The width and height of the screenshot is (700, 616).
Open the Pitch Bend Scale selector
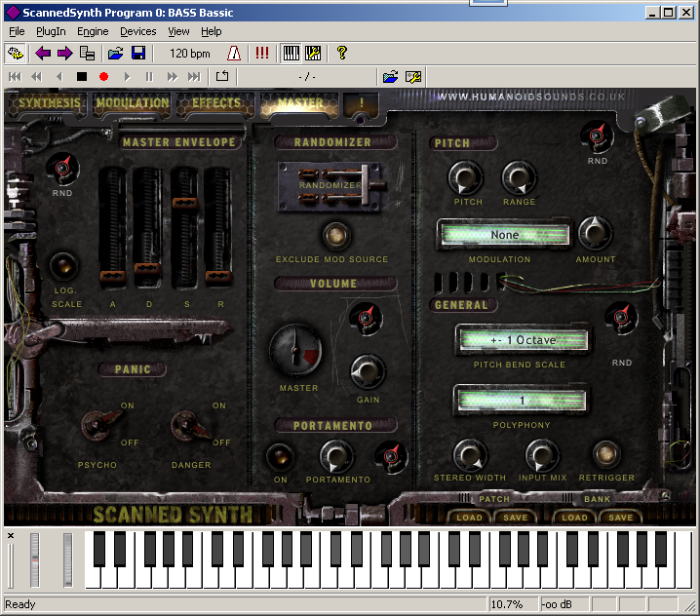pyautogui.click(x=523, y=340)
